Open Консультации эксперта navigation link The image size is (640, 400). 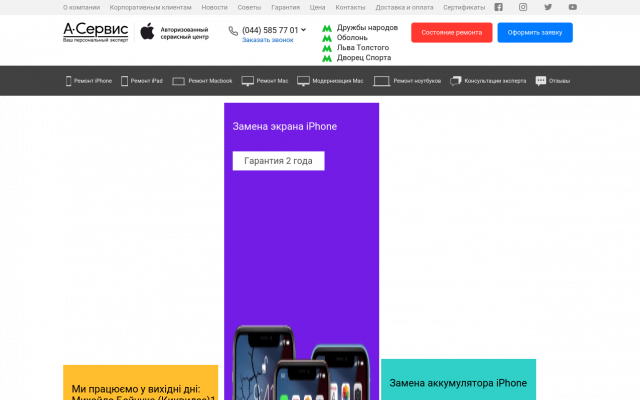click(x=495, y=81)
